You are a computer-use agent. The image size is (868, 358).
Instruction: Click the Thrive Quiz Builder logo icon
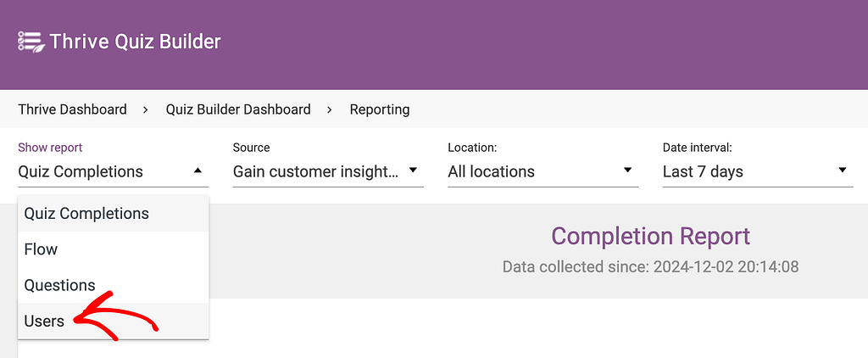coord(31,42)
